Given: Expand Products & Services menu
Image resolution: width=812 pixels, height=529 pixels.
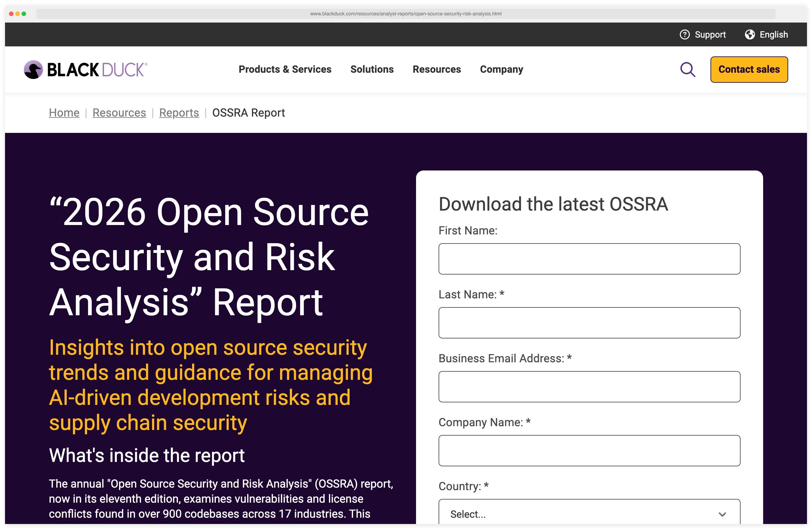Looking at the screenshot, I should point(285,69).
